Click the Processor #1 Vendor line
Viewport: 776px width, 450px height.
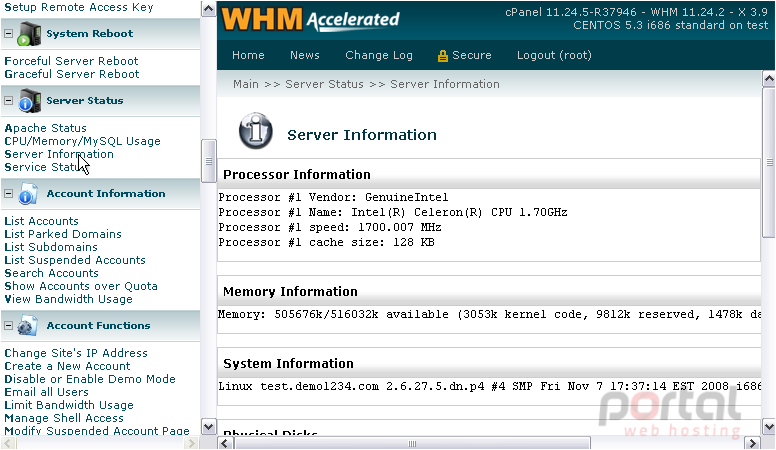pyautogui.click(x=334, y=198)
